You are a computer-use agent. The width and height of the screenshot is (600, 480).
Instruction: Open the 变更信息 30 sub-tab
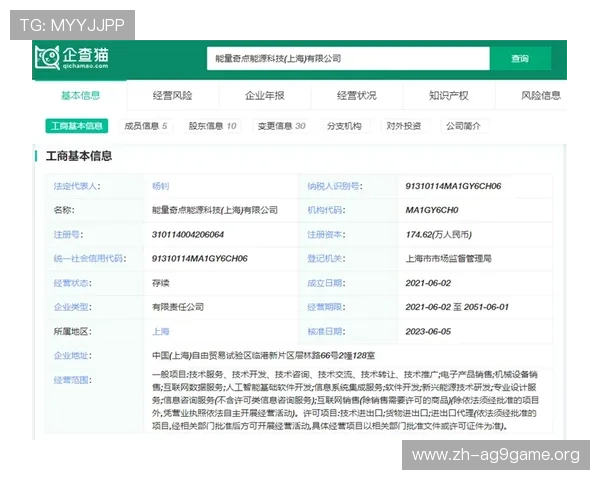tap(282, 126)
